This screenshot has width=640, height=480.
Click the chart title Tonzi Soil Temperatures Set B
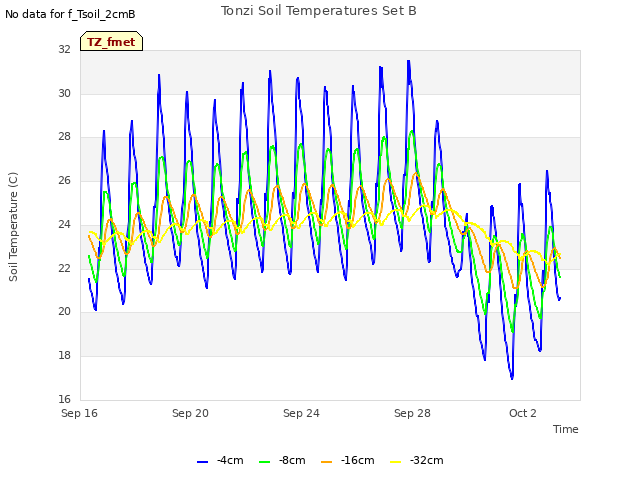point(319,11)
